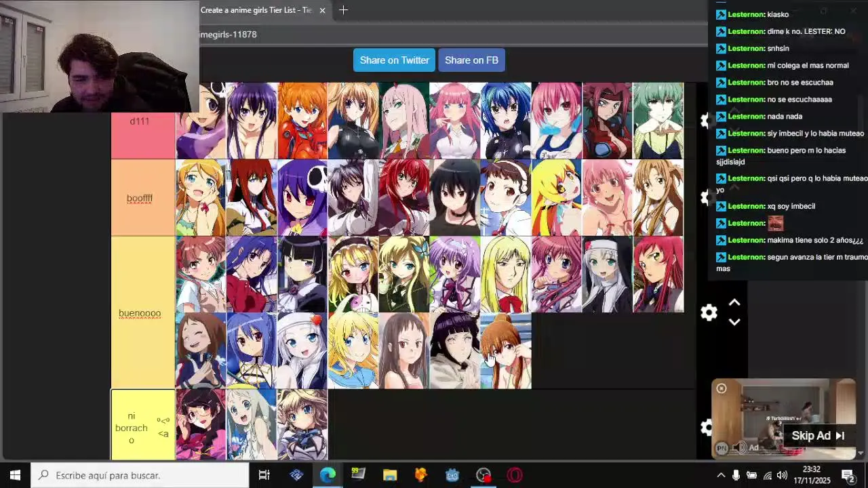
Task: Open settings gear for ni borracho tier
Action: pyautogui.click(x=706, y=427)
